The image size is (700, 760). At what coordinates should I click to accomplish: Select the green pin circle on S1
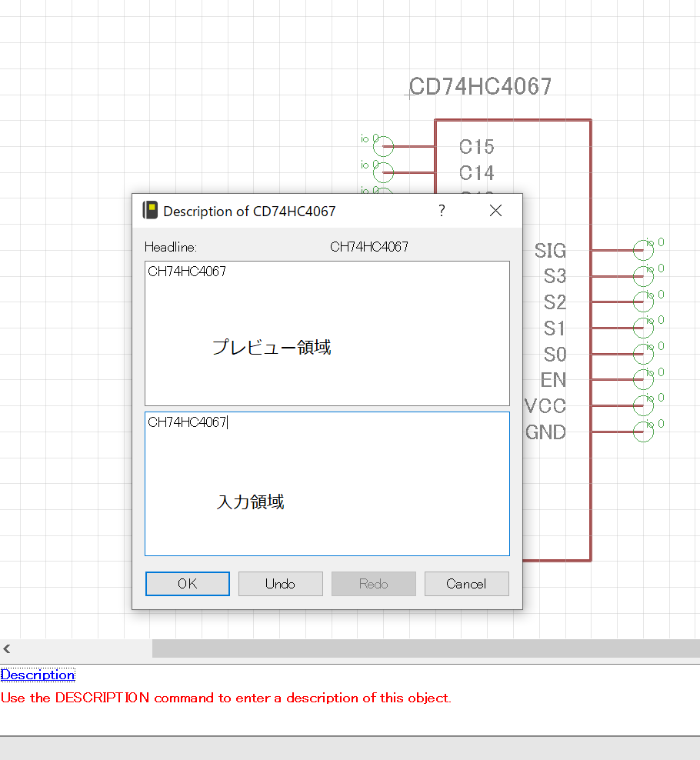[x=643, y=328]
